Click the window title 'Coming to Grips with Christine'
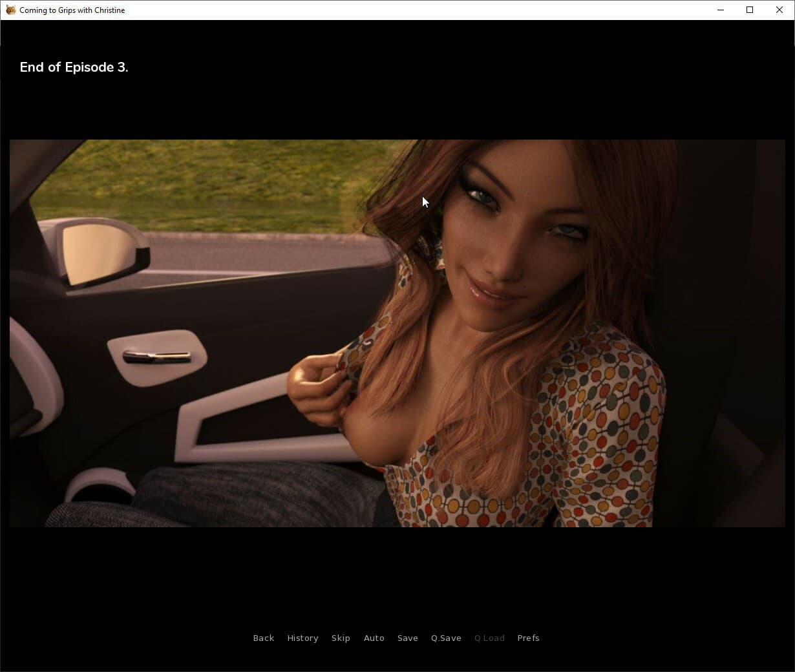Screen dimensions: 795x672 72,10
